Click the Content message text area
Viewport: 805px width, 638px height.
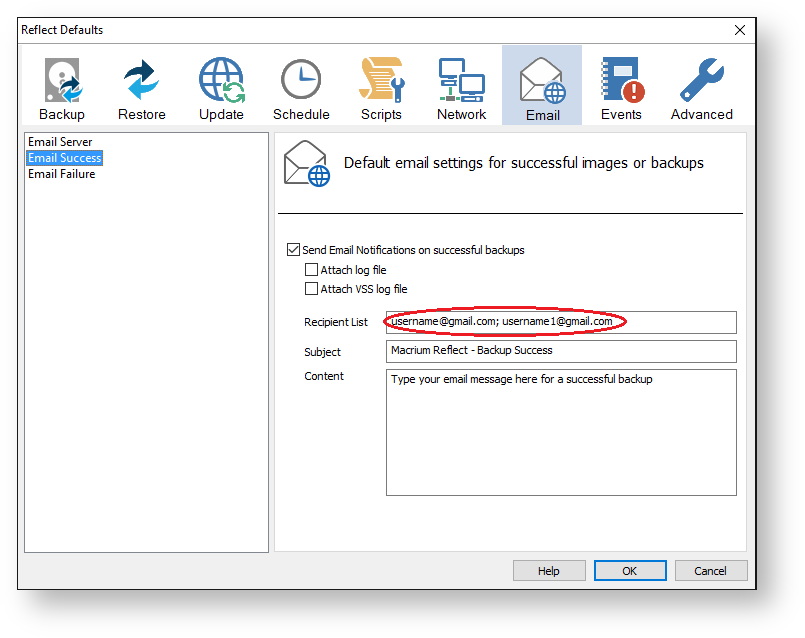tap(561, 432)
